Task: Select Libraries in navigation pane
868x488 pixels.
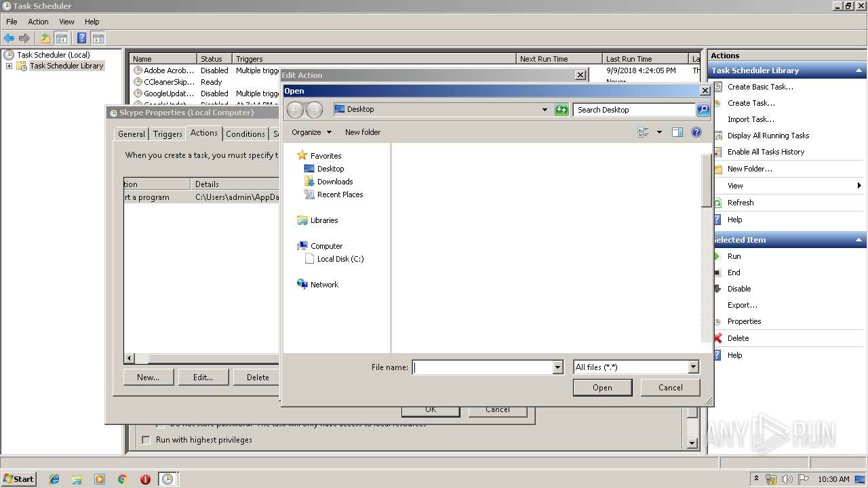Action: [x=324, y=220]
